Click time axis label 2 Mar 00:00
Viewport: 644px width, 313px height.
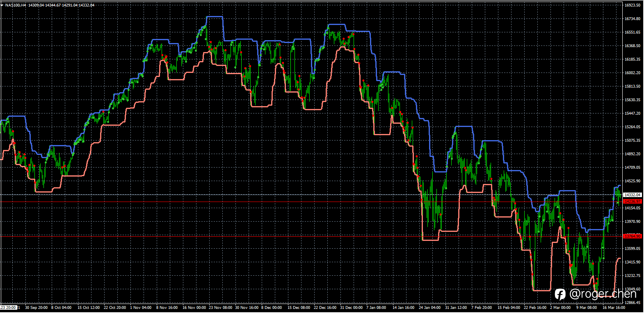point(560,308)
